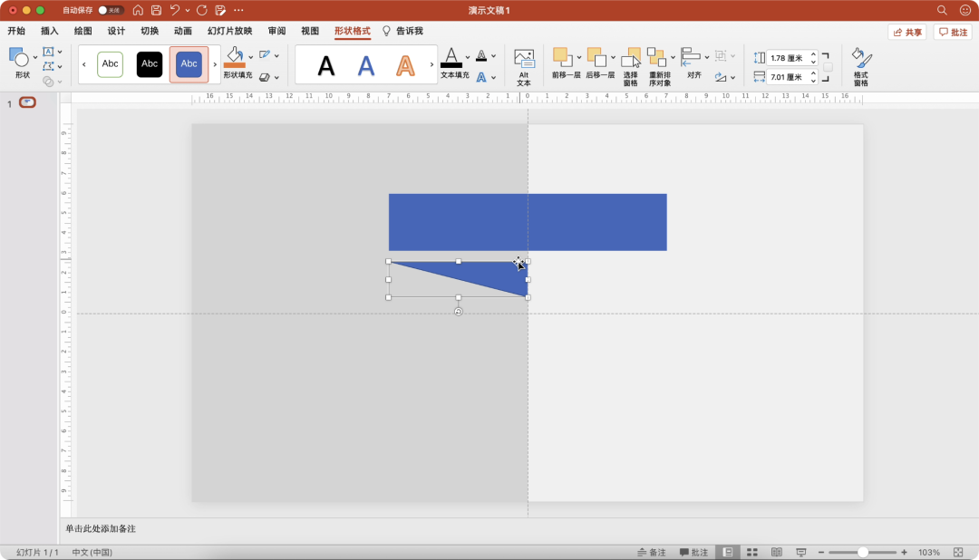Switch to the 绘图 tab
Screen dimensions: 979x560
82,31
